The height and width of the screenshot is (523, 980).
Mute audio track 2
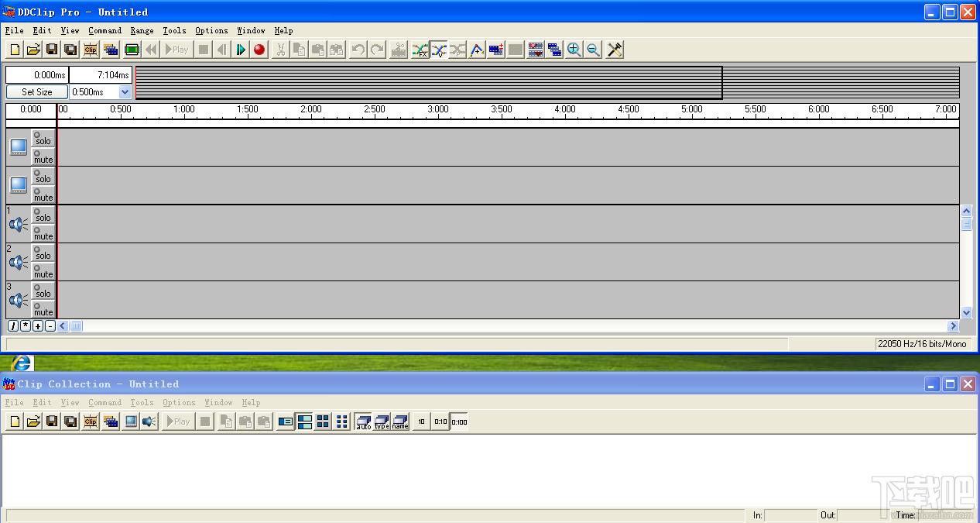(43, 271)
